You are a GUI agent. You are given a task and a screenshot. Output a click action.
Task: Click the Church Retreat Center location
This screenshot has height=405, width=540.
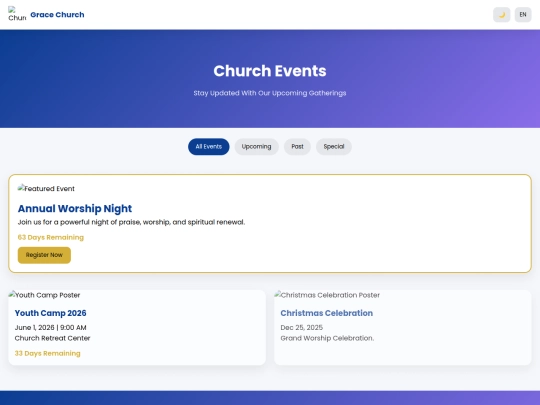(52, 338)
